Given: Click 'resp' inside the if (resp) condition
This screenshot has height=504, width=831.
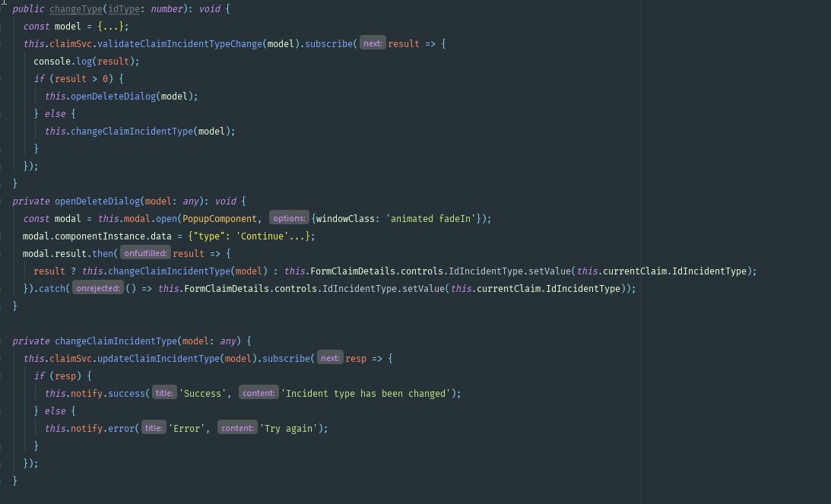Looking at the screenshot, I should [65, 376].
